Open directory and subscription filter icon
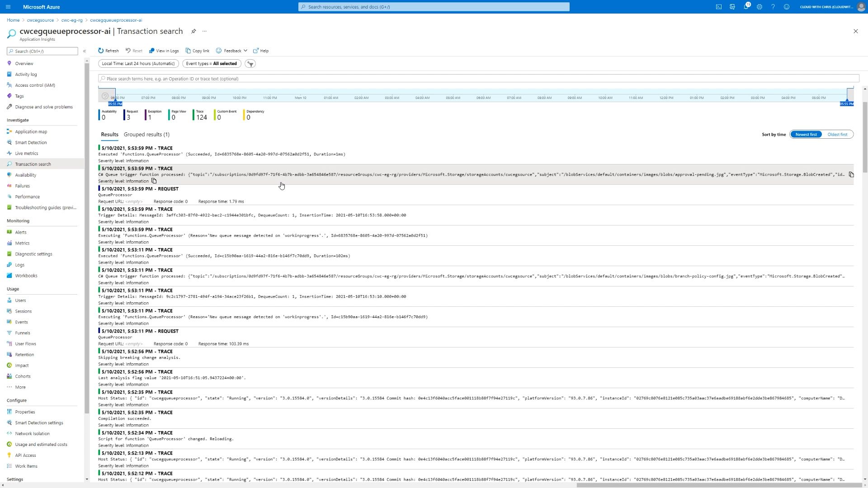868x488 pixels. click(732, 7)
